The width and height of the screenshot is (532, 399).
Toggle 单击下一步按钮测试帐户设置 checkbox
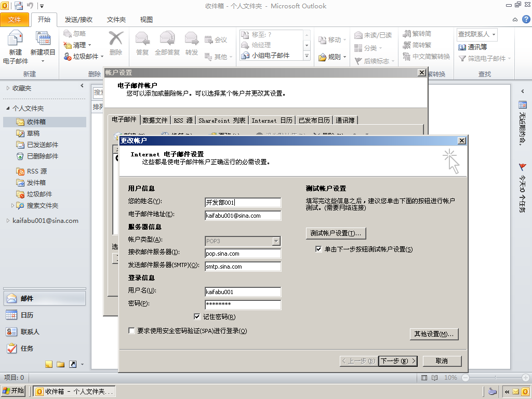(318, 249)
